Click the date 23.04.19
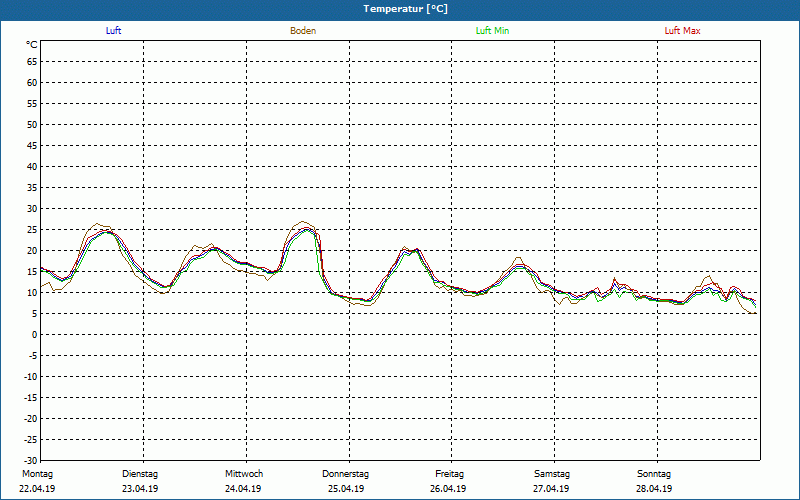The width and height of the screenshot is (800, 500). click(140, 489)
